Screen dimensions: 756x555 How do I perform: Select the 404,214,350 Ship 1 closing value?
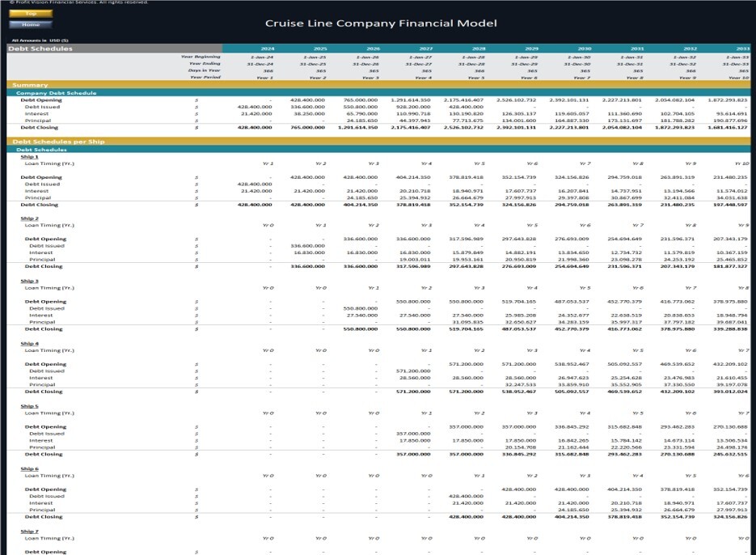coord(360,205)
